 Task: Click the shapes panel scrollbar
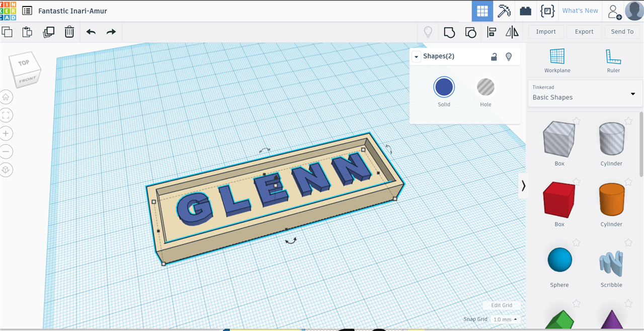click(x=641, y=144)
